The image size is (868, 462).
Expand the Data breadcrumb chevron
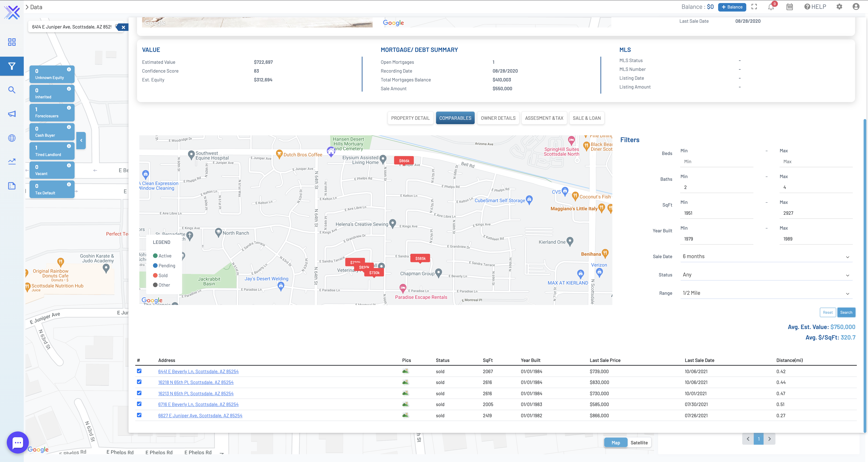(27, 7)
